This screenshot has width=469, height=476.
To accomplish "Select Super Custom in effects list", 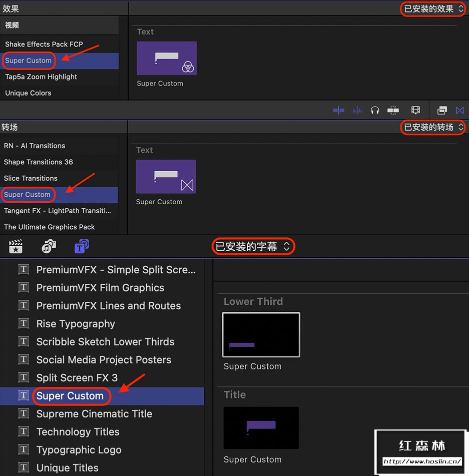I will click(x=60, y=61).
